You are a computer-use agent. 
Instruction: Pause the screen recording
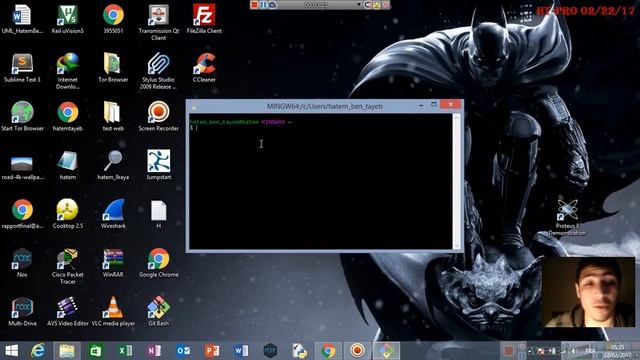(x=263, y=4)
